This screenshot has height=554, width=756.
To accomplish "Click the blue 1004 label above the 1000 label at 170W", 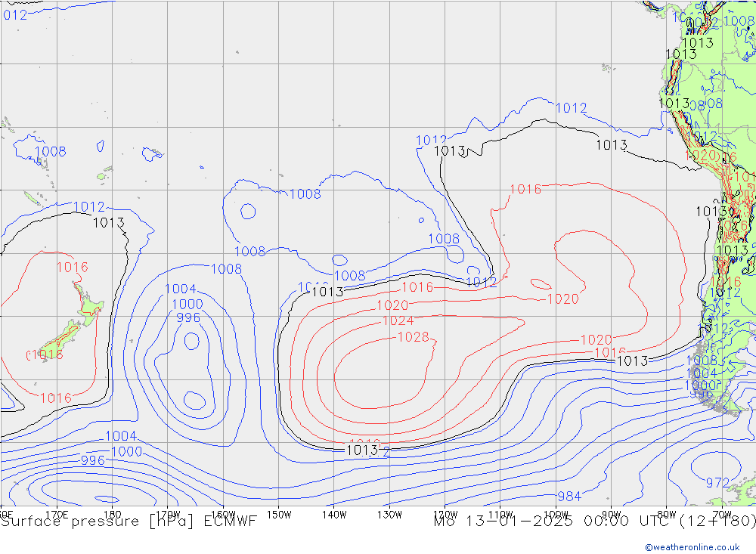I will point(181,289).
